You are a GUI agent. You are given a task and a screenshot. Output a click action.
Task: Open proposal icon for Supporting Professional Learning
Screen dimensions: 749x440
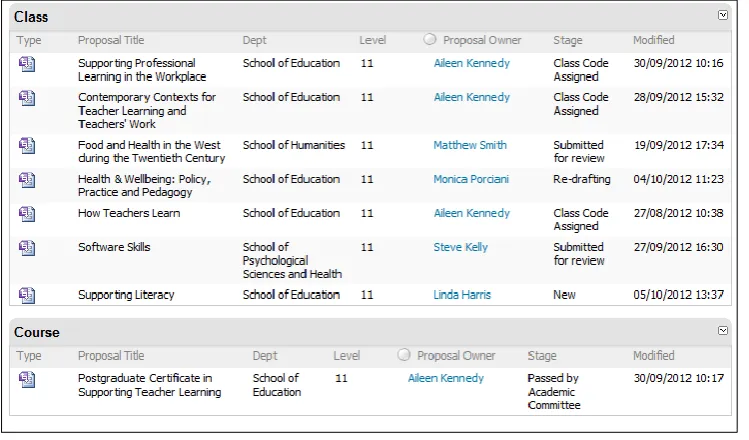(27, 64)
